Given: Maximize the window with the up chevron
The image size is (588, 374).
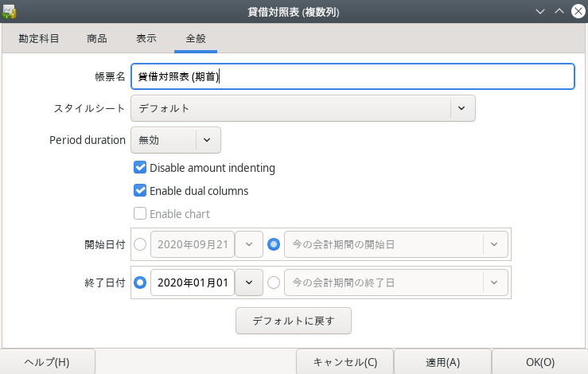Looking at the screenshot, I should click(559, 12).
